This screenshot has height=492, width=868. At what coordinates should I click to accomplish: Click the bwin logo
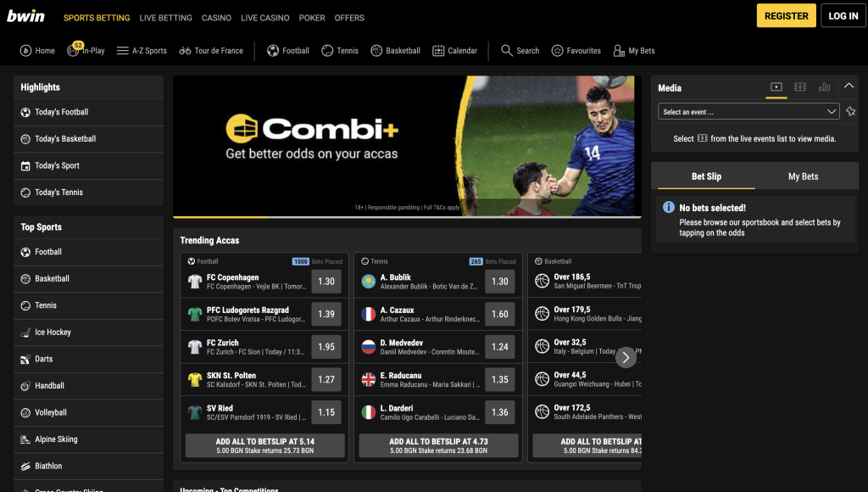[x=25, y=17]
